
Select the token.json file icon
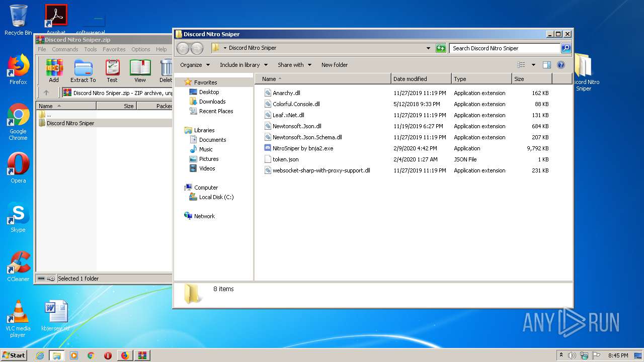(x=268, y=159)
